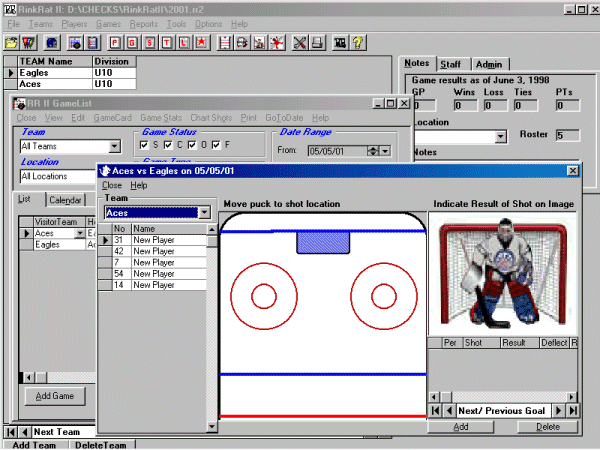Click the Delete button under shot list
600x450 pixels.
click(547, 426)
